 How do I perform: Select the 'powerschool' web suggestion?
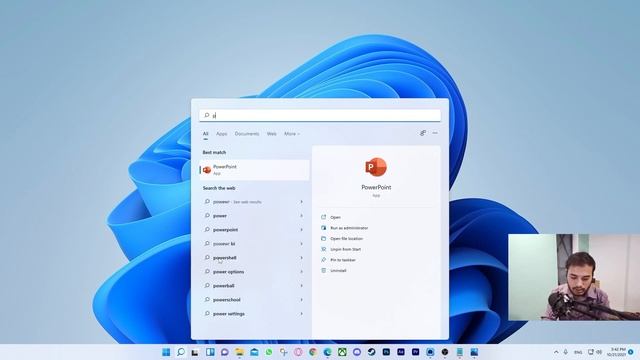pyautogui.click(x=254, y=300)
